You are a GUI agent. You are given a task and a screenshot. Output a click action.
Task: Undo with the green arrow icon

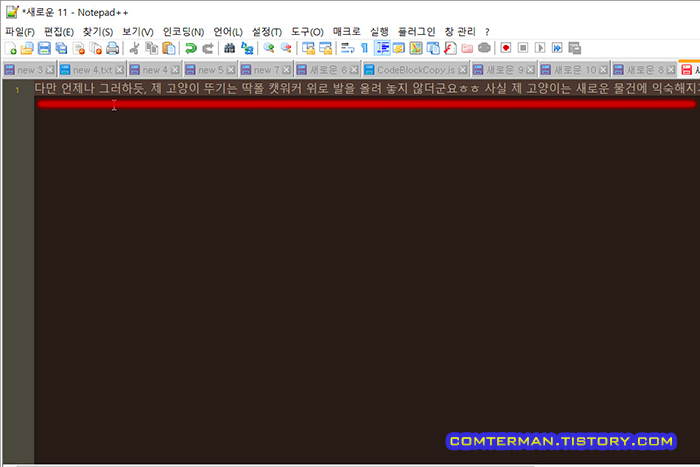pos(191,48)
